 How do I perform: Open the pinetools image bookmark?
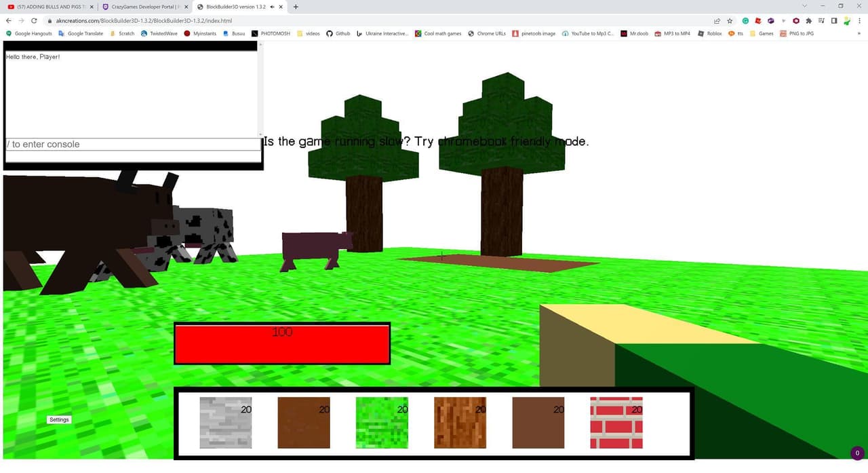coord(534,33)
